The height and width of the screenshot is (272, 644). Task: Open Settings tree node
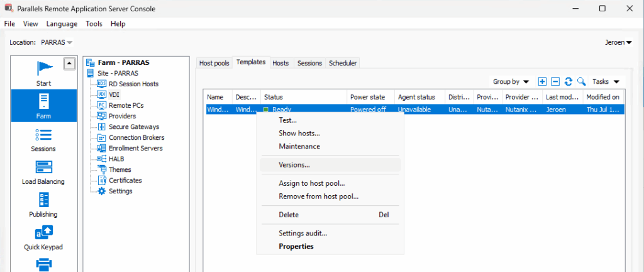click(120, 191)
